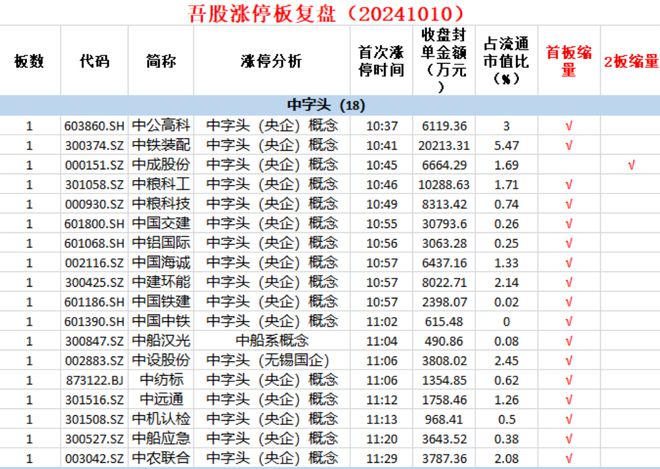Screen dimensions: 660x469
Task: Click the title 吾股涨停板复盘（20241010）
Action: (327, 13)
